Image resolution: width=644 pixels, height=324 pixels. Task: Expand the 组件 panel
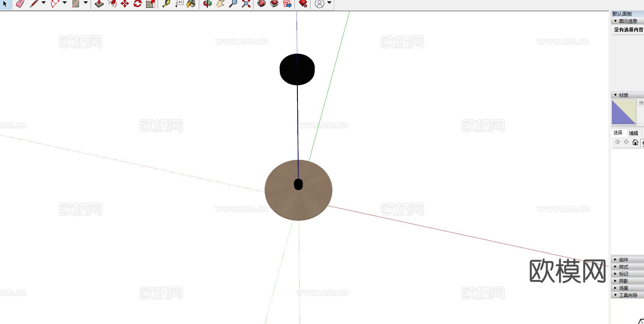(623, 259)
